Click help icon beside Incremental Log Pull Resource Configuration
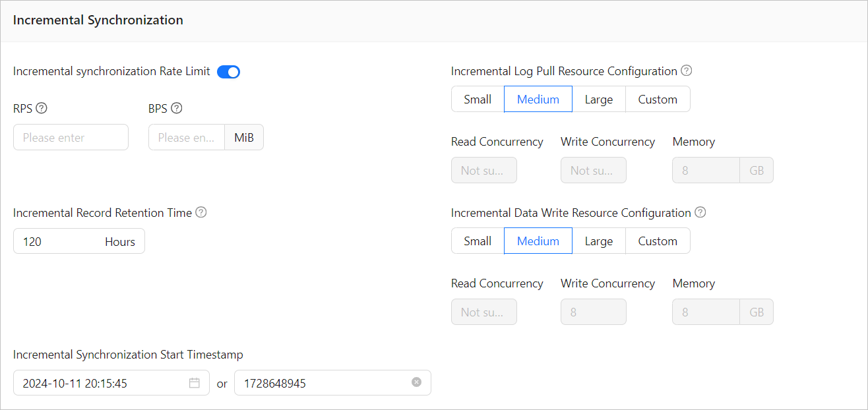 [687, 71]
